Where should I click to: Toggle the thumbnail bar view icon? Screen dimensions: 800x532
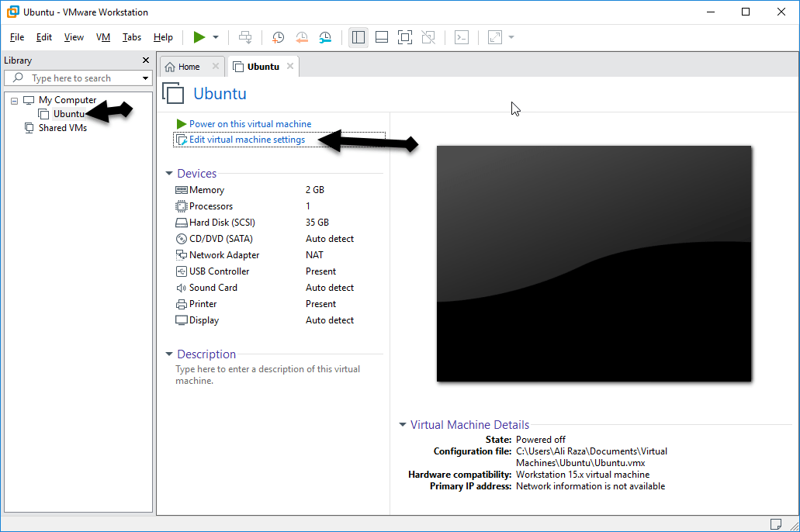(381, 37)
